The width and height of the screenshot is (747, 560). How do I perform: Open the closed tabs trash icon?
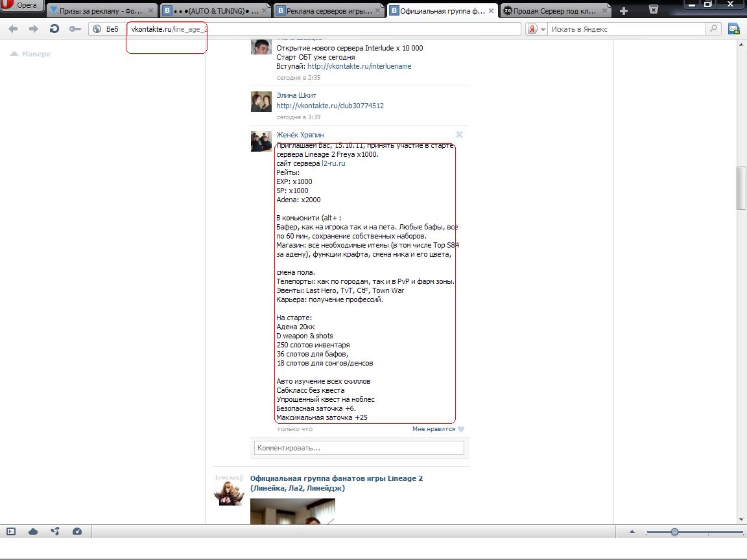click(x=654, y=10)
